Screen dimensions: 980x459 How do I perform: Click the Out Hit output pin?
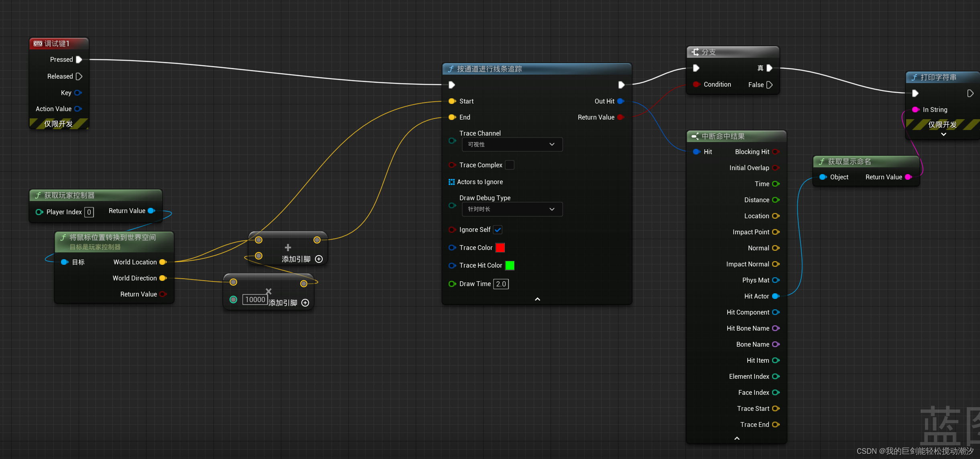click(x=620, y=101)
